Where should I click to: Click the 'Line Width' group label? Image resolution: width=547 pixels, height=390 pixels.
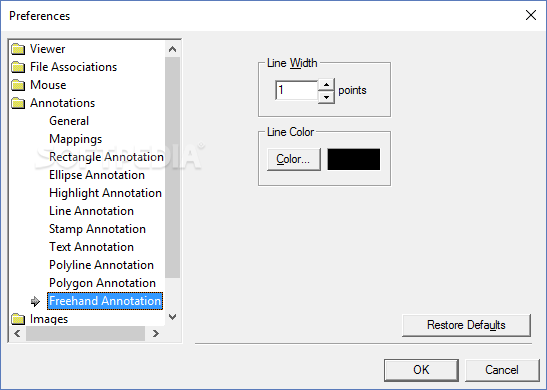coord(292,63)
